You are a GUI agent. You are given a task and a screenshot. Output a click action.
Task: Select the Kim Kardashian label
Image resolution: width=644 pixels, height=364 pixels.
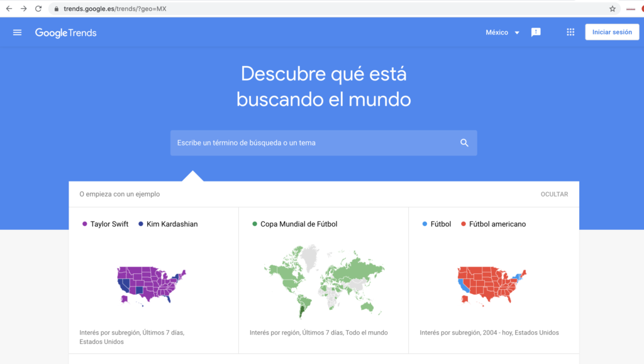click(172, 224)
